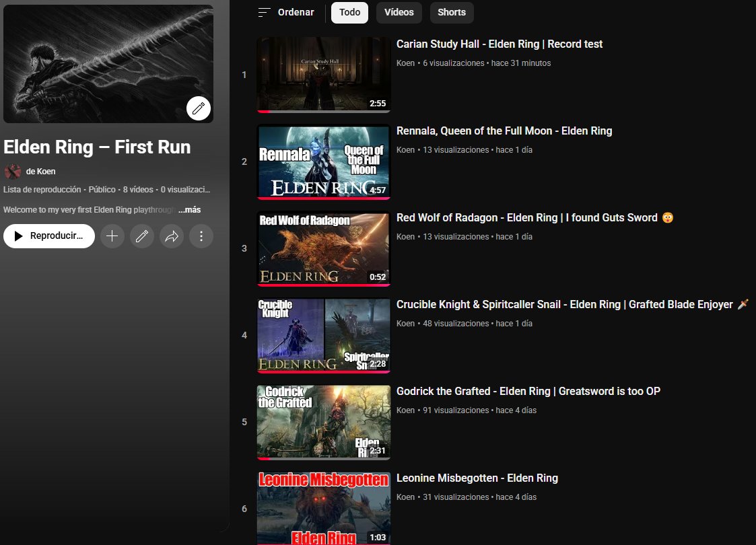
Task: Click title Godrick the Grafted - Greatsword is too OP
Action: pos(528,392)
